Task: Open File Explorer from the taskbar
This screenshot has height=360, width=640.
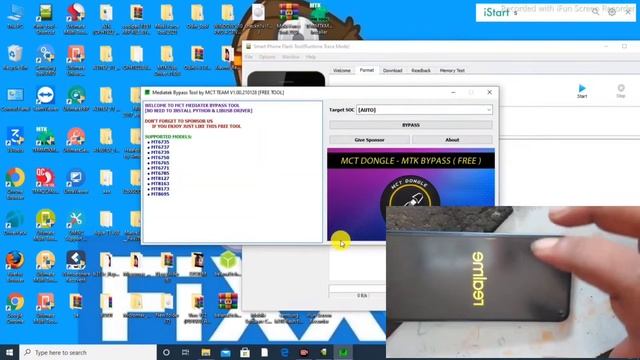Action: pos(205,352)
